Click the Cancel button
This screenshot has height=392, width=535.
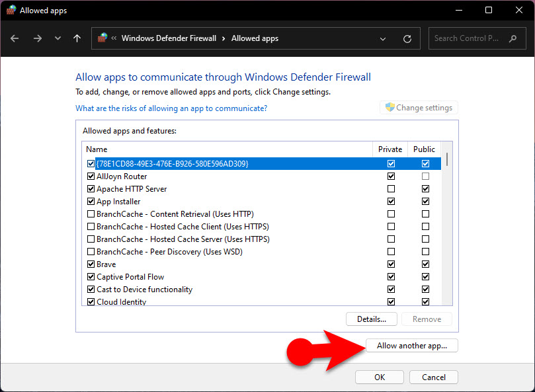pos(434,377)
